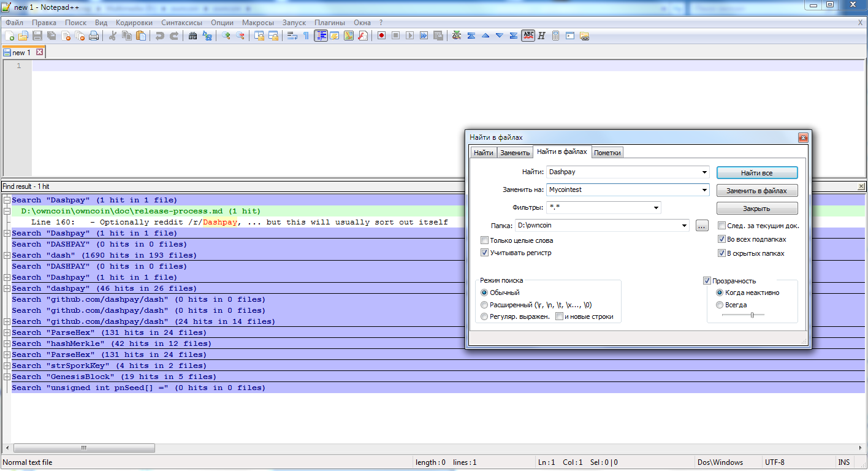Collapse the release-process.md result node
This screenshot has height=471, width=868.
coord(7,211)
